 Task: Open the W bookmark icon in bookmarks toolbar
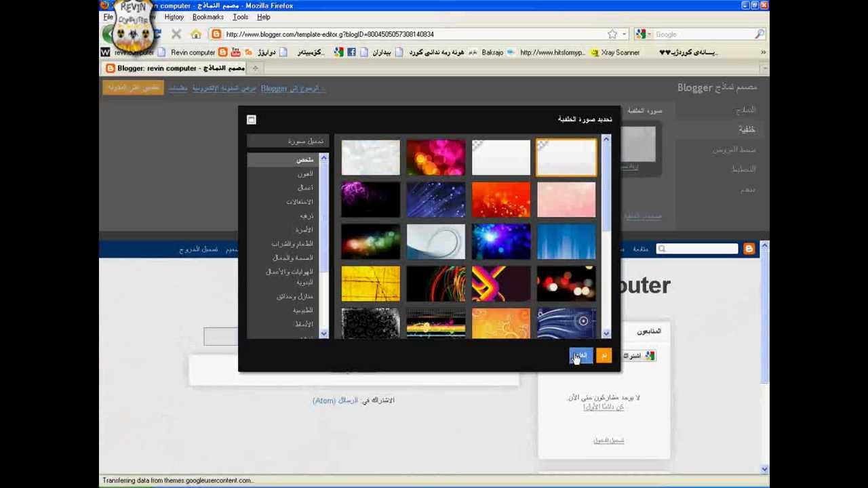(x=105, y=52)
